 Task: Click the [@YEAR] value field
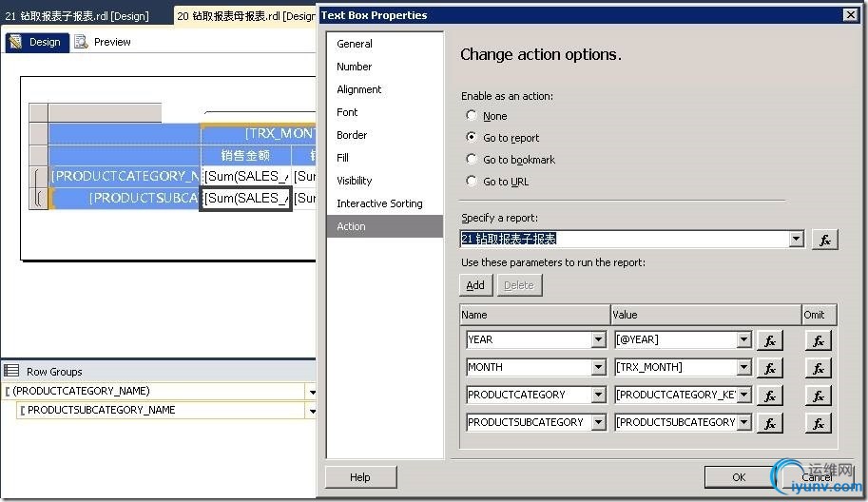click(675, 339)
